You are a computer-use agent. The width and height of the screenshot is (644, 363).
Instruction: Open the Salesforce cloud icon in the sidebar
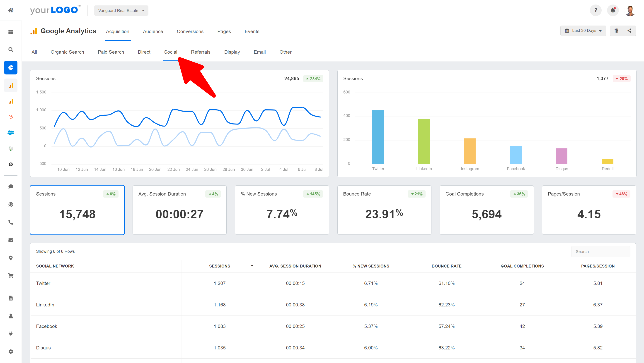tap(11, 133)
